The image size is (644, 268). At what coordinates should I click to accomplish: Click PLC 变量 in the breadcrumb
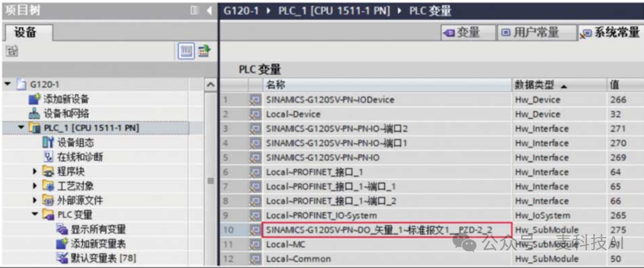431,11
